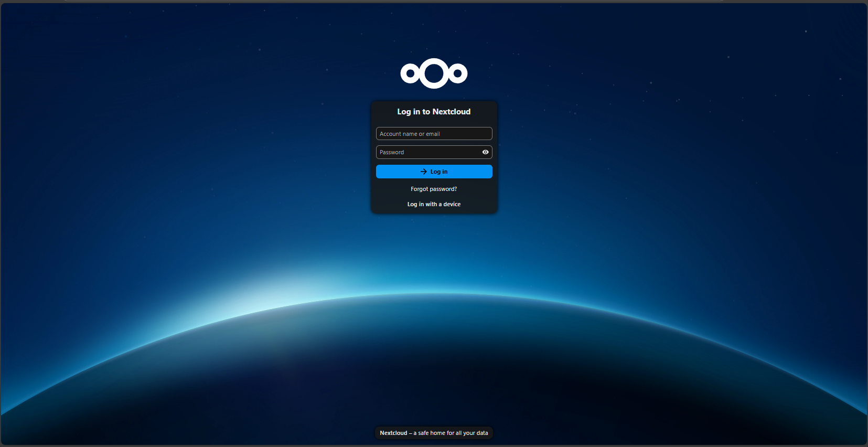Click the "Account name or email" placeholder text
Viewport: 868px width, 447px height.
pos(410,134)
